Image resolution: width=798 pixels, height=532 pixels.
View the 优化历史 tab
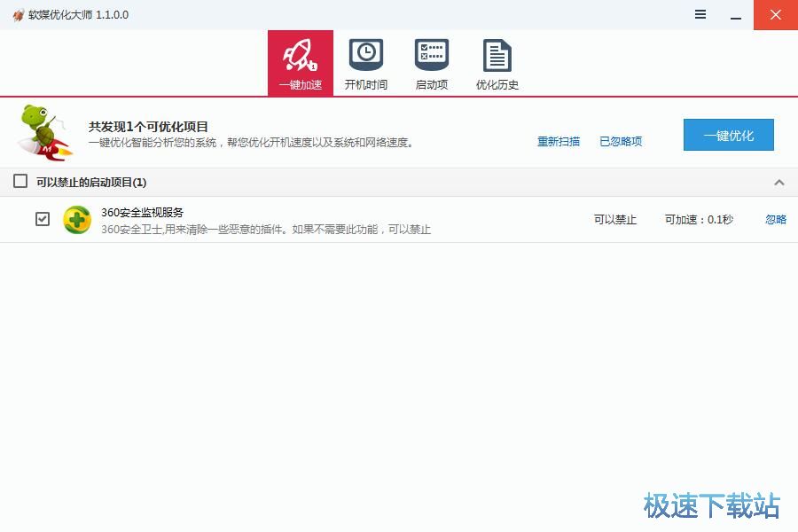tap(497, 64)
